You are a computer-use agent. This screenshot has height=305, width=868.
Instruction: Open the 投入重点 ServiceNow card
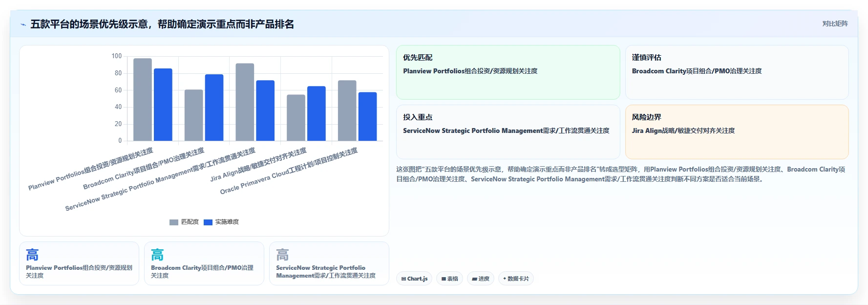508,132
